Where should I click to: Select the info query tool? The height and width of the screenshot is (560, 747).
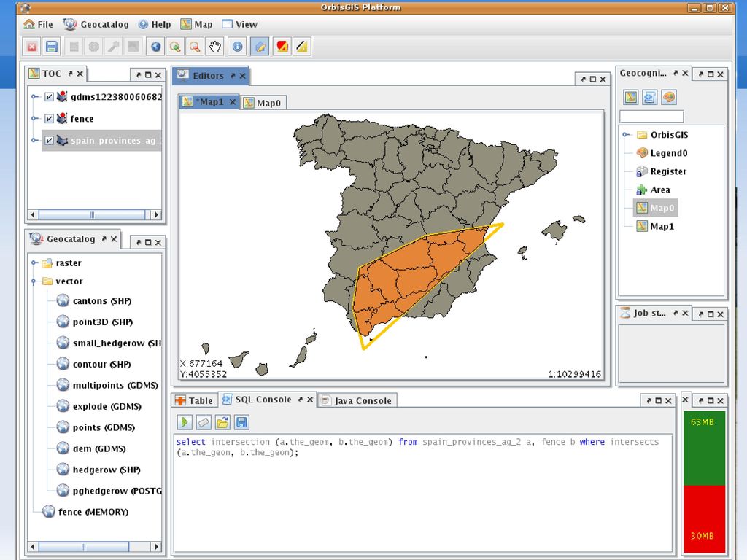click(237, 47)
